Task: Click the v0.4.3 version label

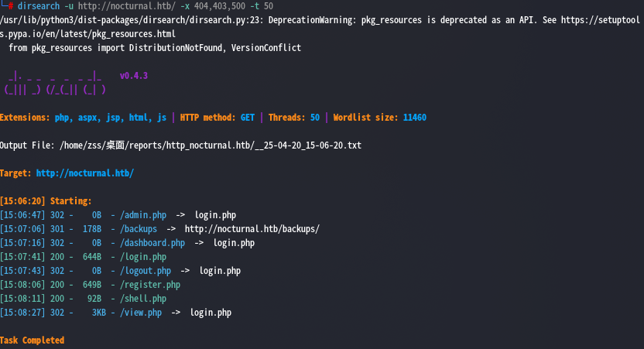Action: tap(133, 76)
